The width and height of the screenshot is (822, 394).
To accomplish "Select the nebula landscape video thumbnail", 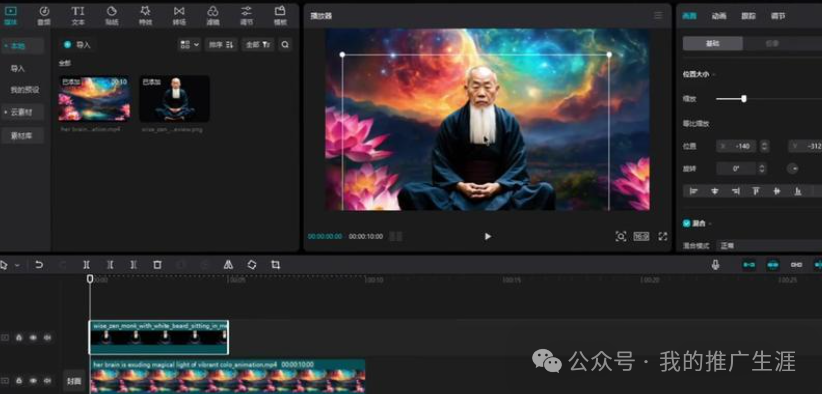I will tap(94, 99).
